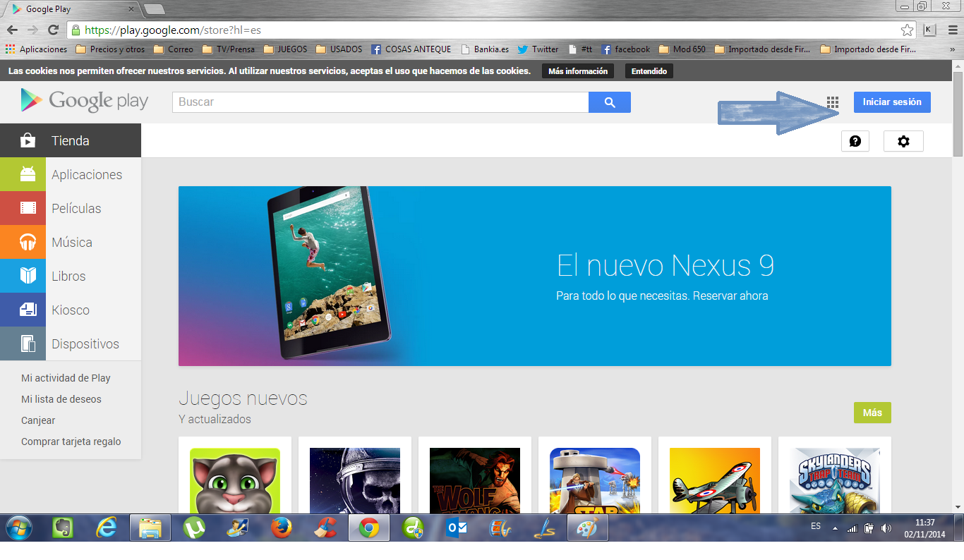Select Aplicaciones in the sidebar

[86, 175]
